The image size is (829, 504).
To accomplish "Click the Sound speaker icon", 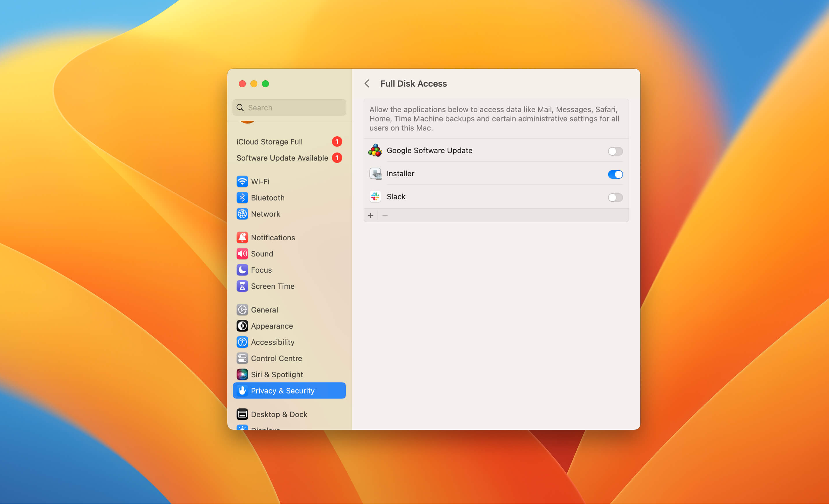I will coord(242,254).
